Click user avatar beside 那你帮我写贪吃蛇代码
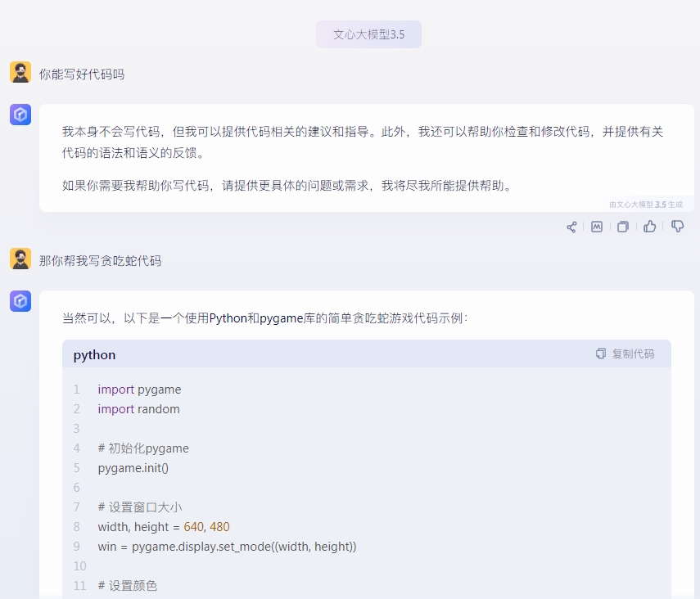The height and width of the screenshot is (599, 700). (20, 259)
